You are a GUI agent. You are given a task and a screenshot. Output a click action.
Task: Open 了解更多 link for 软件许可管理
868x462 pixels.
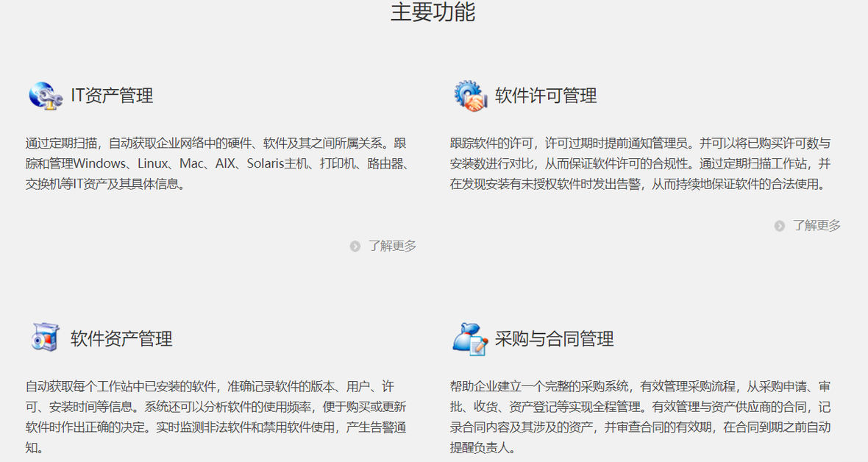(817, 225)
